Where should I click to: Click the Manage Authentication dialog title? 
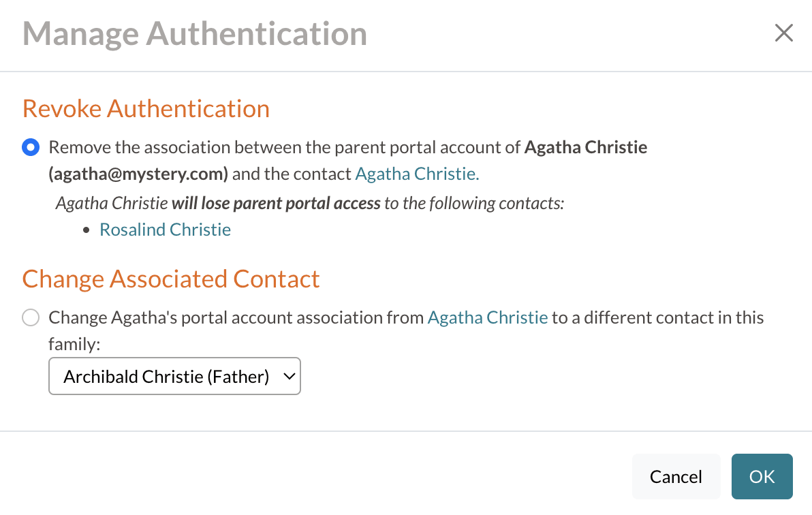tap(195, 33)
